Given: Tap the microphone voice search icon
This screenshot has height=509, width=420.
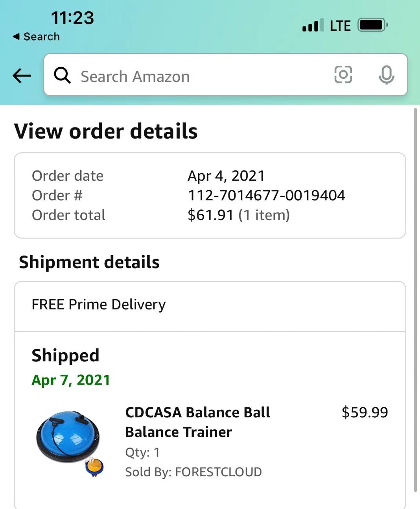Looking at the screenshot, I should [386, 75].
